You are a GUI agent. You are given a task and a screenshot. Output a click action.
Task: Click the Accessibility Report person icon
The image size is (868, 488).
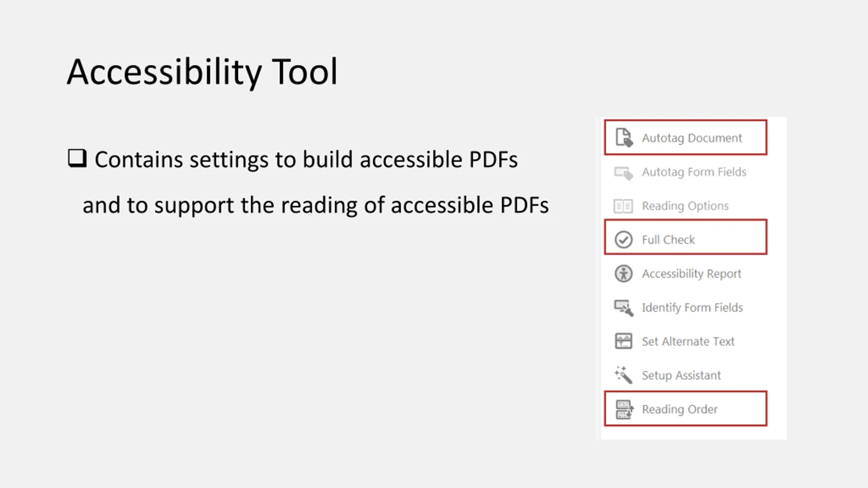[x=623, y=273]
